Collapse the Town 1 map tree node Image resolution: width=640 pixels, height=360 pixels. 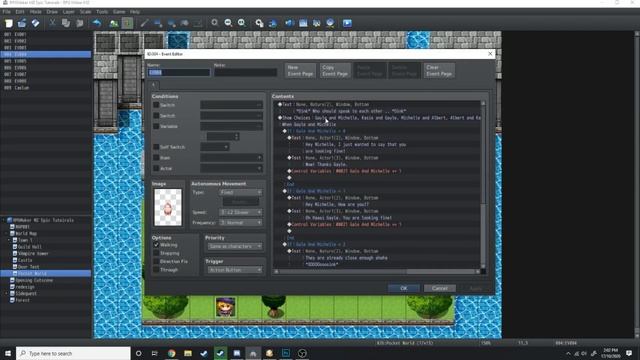click(x=9, y=240)
